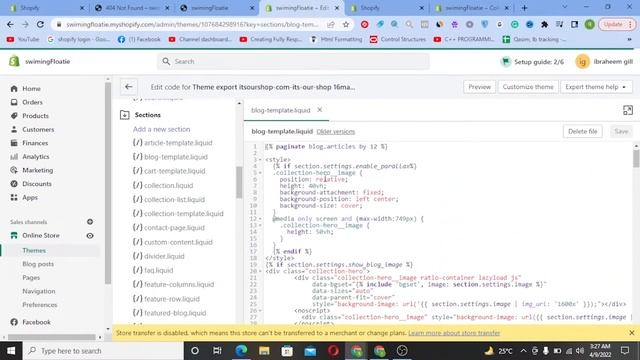
Task: Click Delete file button
Action: (x=582, y=131)
